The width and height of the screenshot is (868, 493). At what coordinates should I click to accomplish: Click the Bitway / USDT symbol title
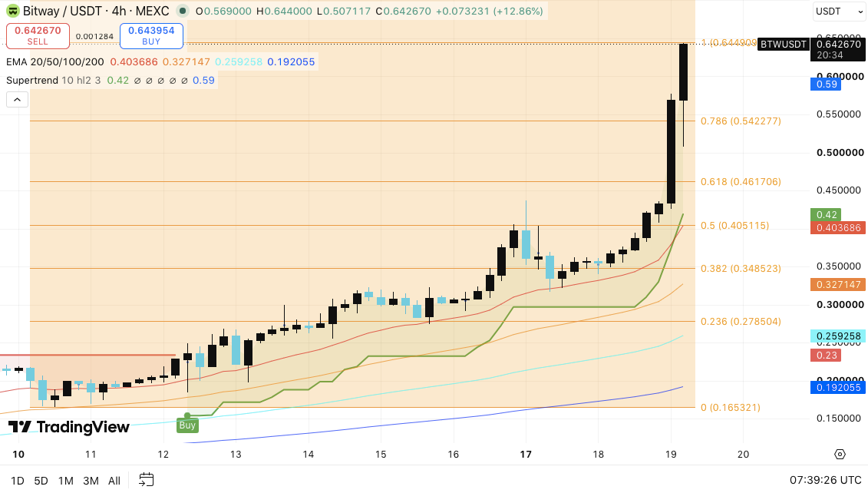click(96, 11)
